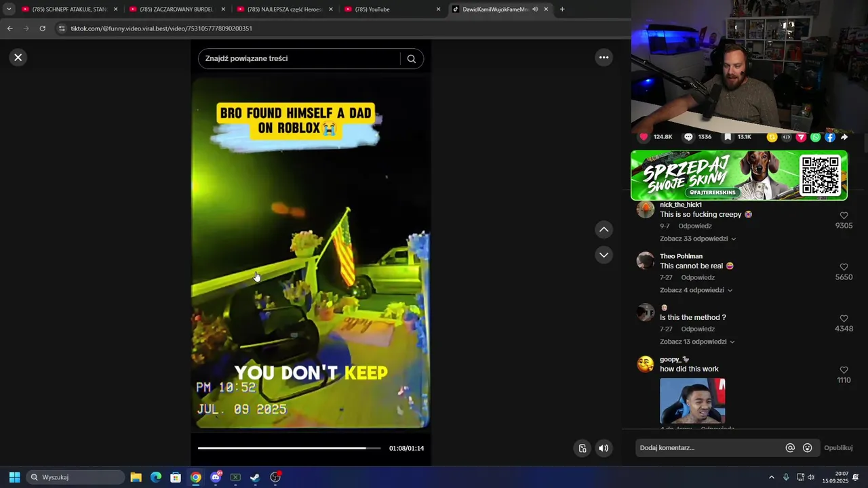Open the tab search dropdown arrow

click(x=9, y=9)
